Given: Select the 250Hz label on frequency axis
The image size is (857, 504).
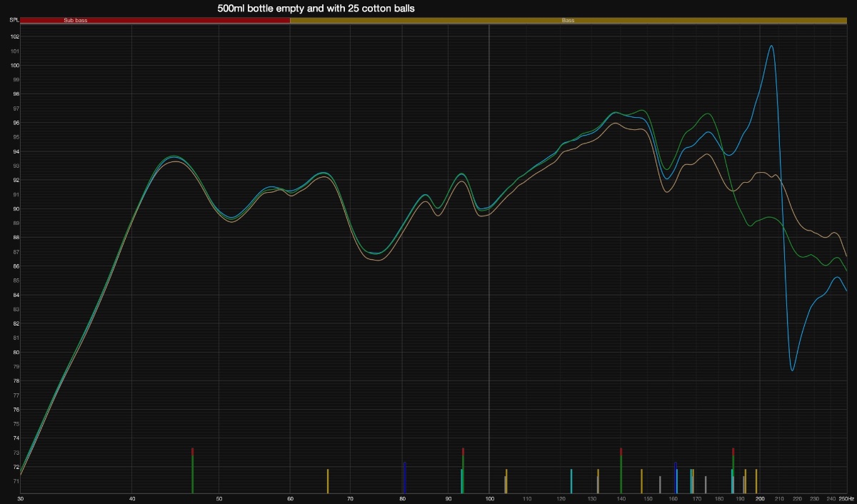Looking at the screenshot, I should 846,498.
